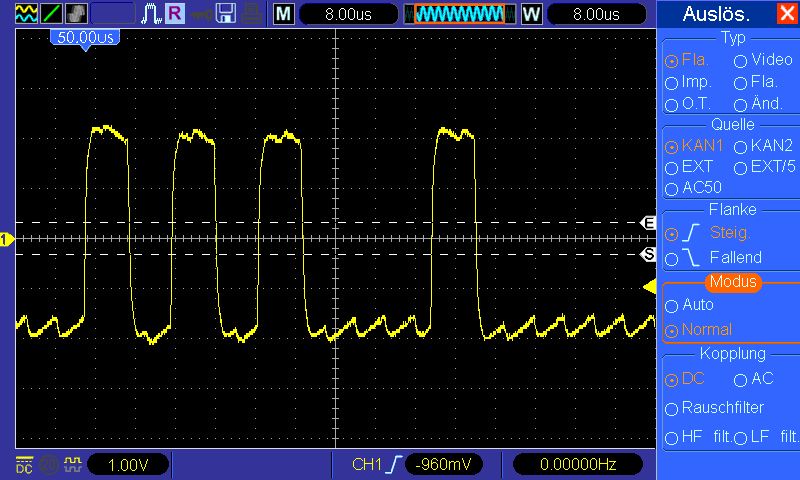Close the Auslös. trigger panel
This screenshot has width=800, height=480.
pyautogui.click(x=786, y=13)
